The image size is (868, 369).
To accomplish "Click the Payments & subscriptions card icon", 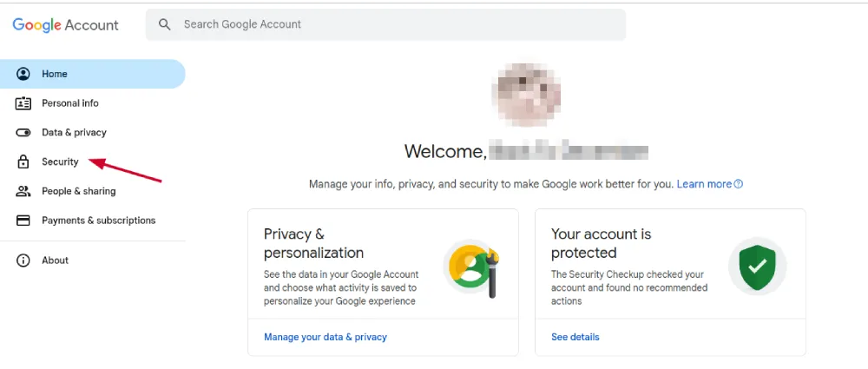I will pyautogui.click(x=23, y=221).
